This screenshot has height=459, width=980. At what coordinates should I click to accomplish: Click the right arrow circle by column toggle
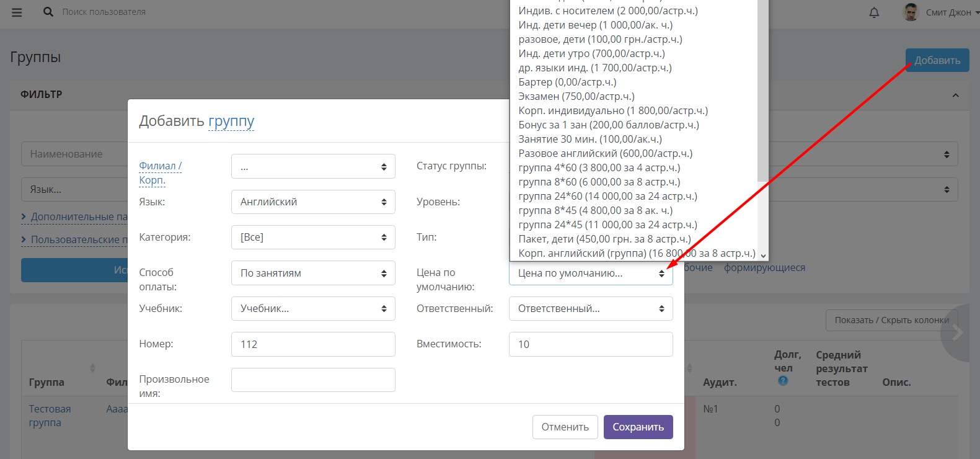click(x=957, y=333)
